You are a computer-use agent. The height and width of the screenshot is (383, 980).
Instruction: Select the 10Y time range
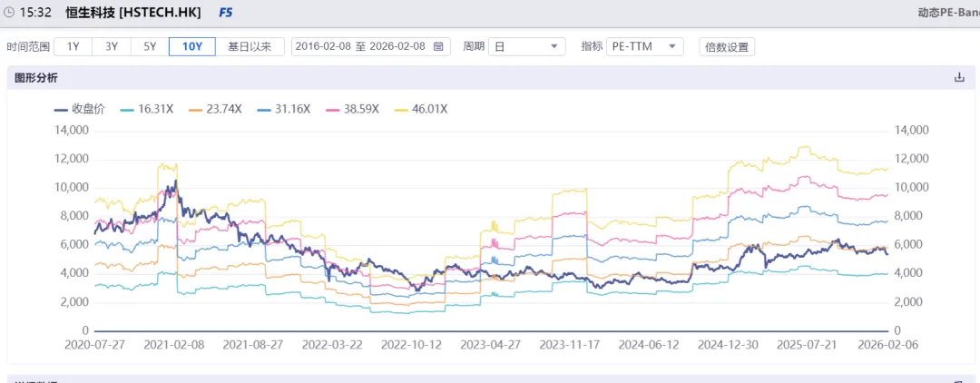click(192, 46)
